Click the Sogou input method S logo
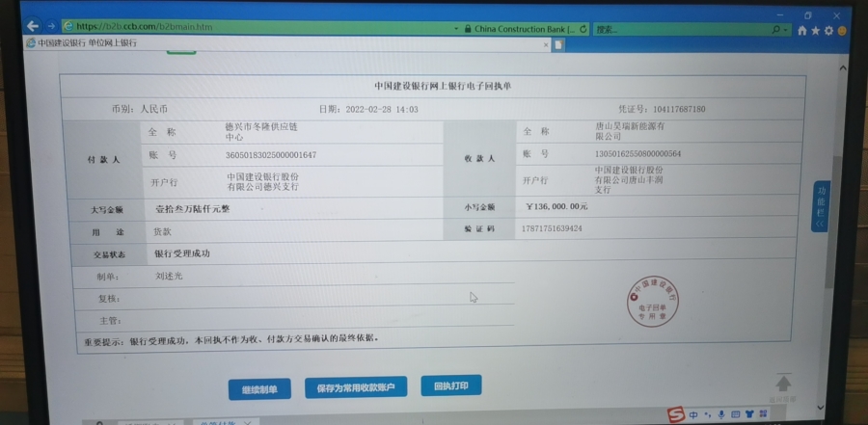 [x=676, y=414]
